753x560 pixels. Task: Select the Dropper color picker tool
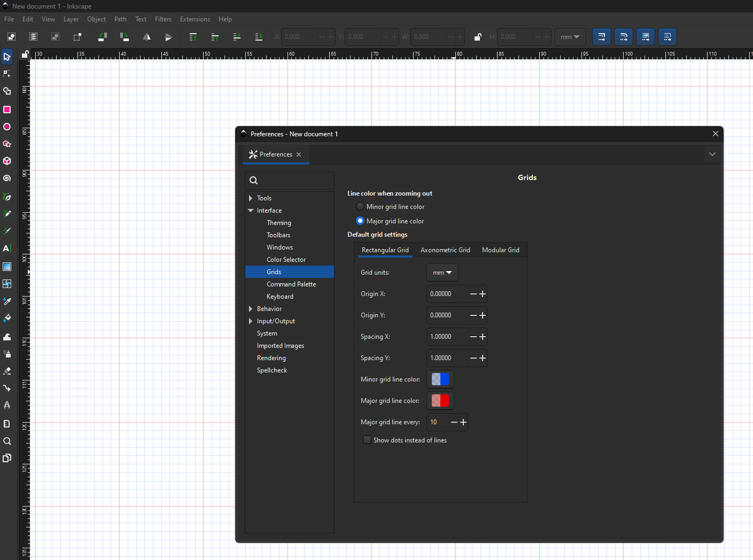pyautogui.click(x=7, y=301)
